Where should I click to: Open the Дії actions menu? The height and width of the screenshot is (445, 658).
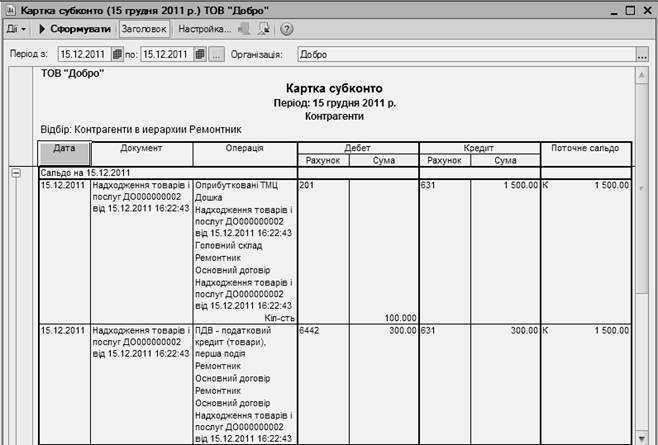pyautogui.click(x=16, y=29)
